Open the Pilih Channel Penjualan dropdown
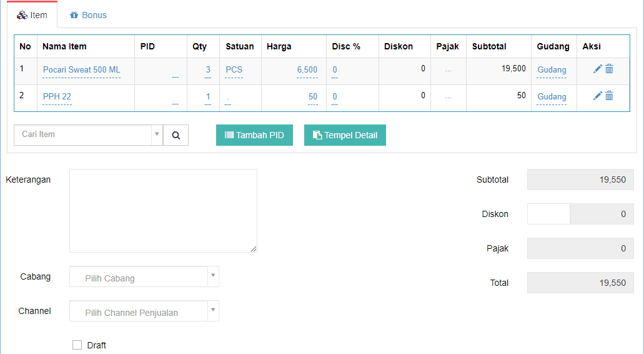644x354 pixels. click(x=144, y=311)
